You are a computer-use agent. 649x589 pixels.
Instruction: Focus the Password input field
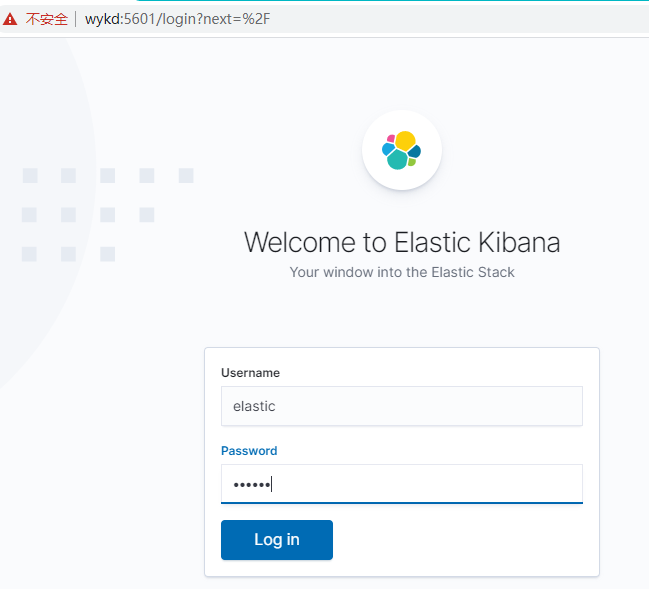401,484
